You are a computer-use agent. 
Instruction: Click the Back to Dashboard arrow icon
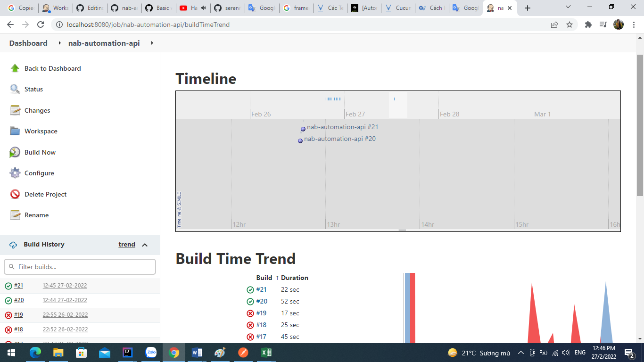(15, 68)
